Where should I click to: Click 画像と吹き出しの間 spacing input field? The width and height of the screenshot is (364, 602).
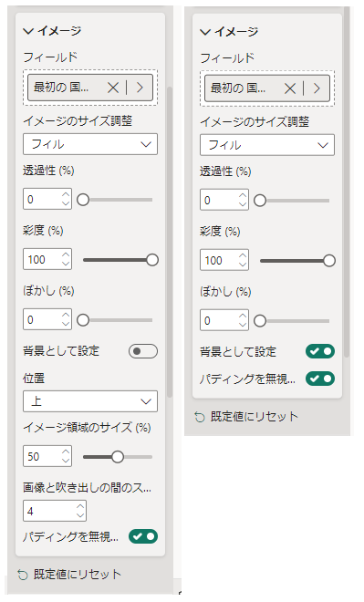click(55, 511)
